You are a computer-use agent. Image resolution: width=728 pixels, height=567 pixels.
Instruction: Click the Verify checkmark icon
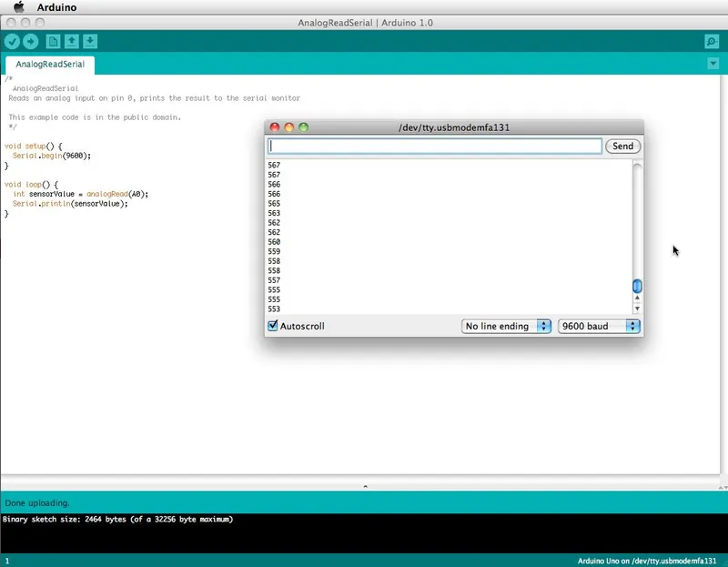12,41
